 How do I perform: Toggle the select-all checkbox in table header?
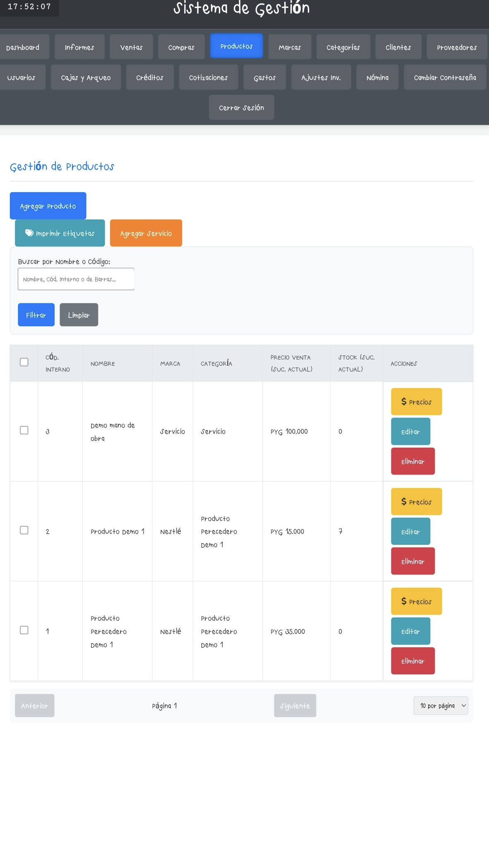24,362
